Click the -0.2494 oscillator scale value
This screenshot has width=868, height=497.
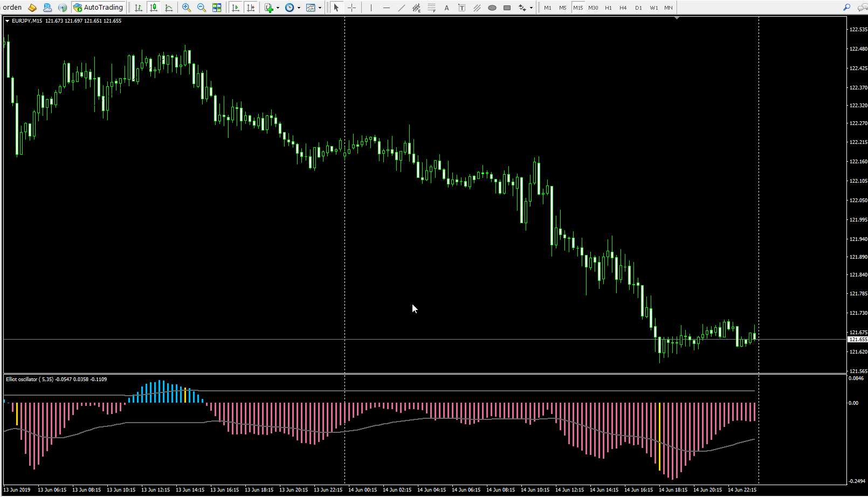click(857, 481)
